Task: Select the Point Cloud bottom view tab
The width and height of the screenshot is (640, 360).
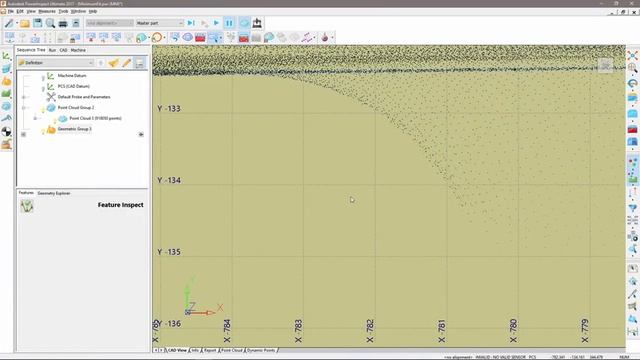Action: pos(232,350)
